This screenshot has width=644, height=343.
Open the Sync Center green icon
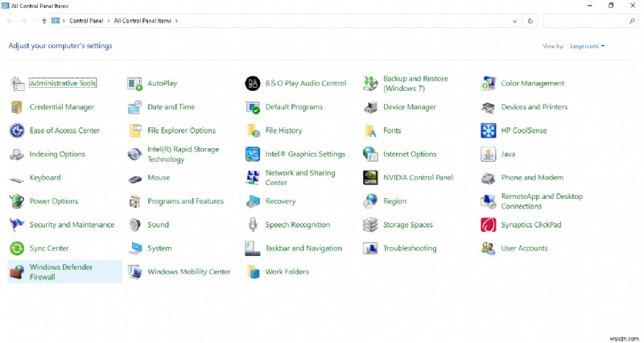(x=17, y=249)
